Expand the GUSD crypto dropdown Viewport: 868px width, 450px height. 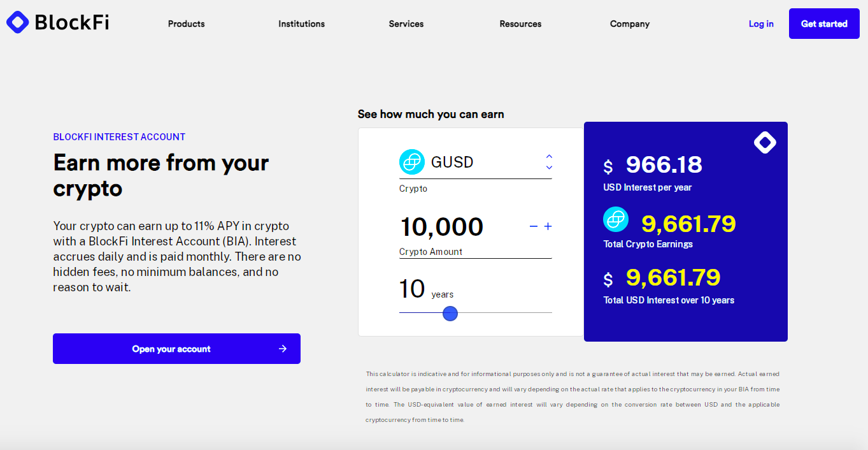476,162
